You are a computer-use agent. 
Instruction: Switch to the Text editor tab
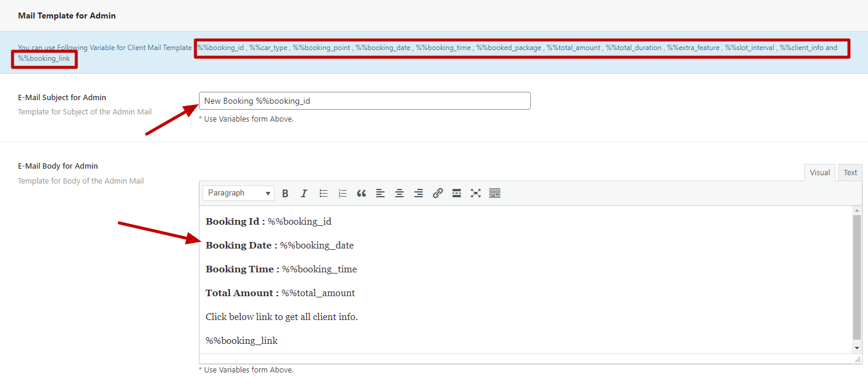850,173
